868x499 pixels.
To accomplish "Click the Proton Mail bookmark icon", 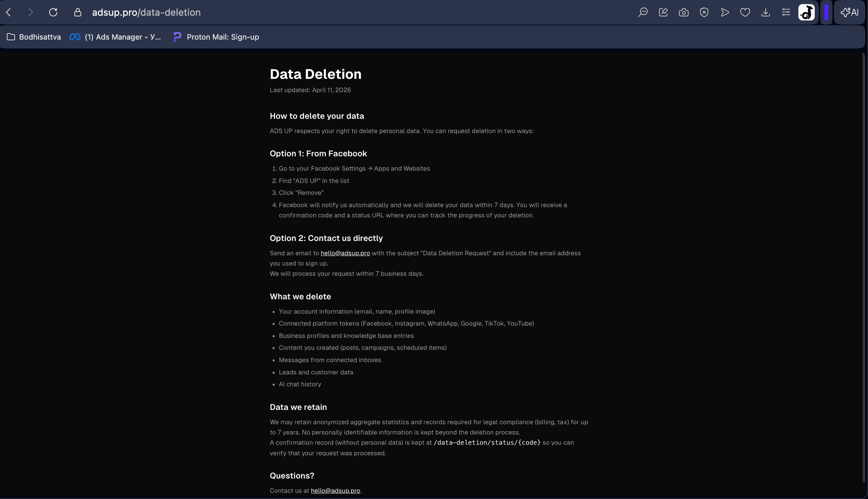I will (x=177, y=37).
